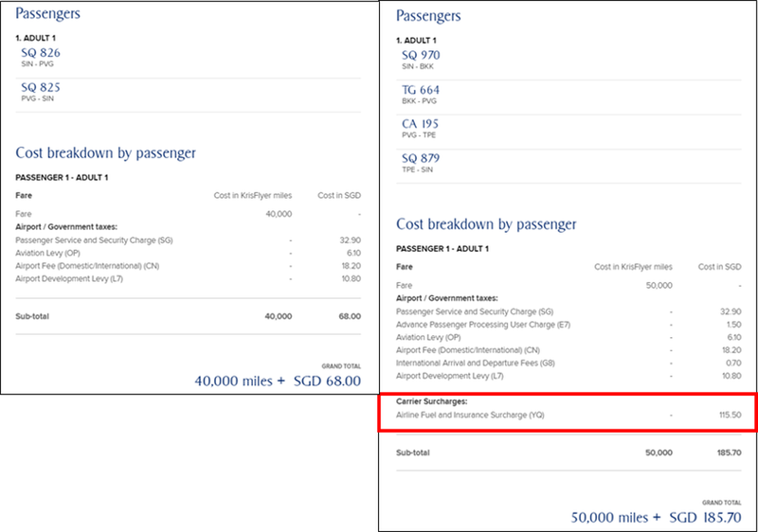
Task: Click the 1.50 E7 charge amount
Action: [x=733, y=325]
